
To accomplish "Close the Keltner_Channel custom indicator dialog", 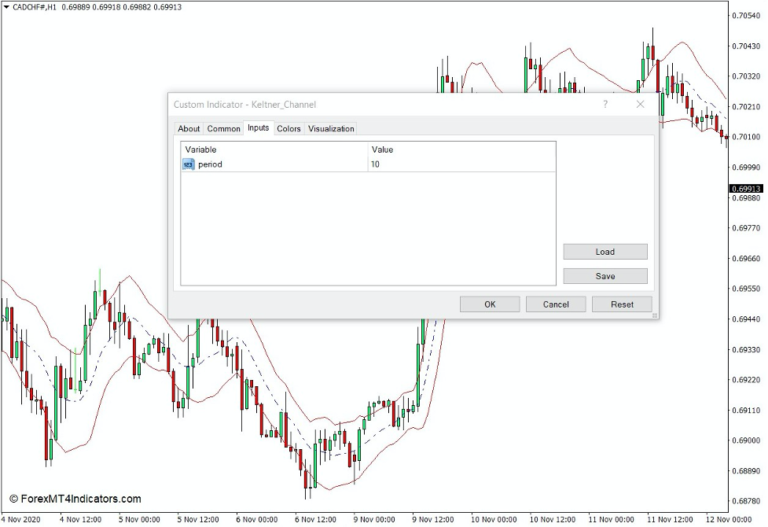I will pos(640,104).
